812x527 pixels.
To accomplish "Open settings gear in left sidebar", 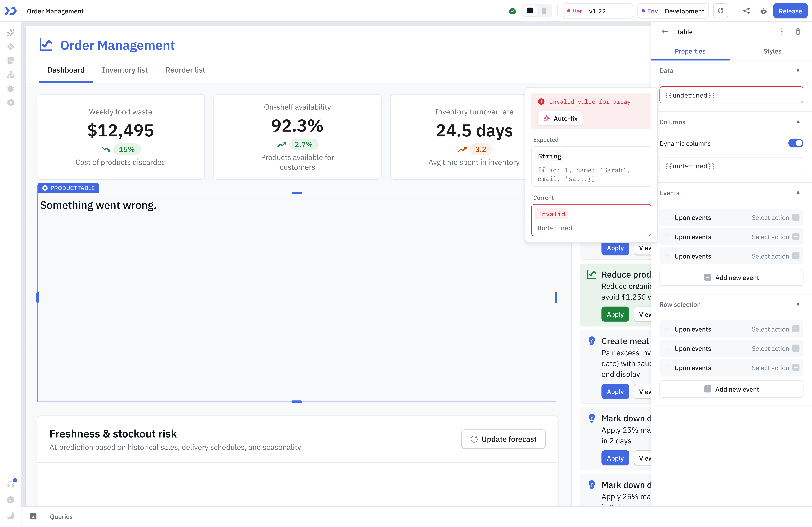I will [x=11, y=103].
